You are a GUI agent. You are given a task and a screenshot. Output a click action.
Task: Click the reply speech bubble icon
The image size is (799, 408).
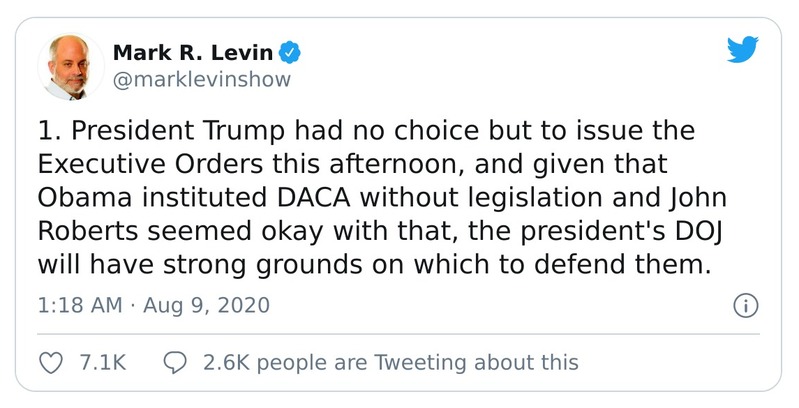click(176, 362)
